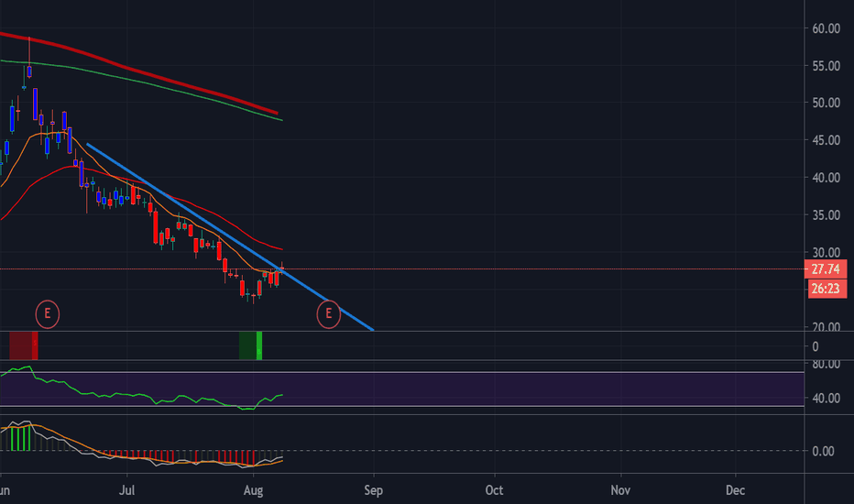Viewport: 854px width, 504px height.
Task: Click the Sep label on time axis
Action: [x=374, y=490]
